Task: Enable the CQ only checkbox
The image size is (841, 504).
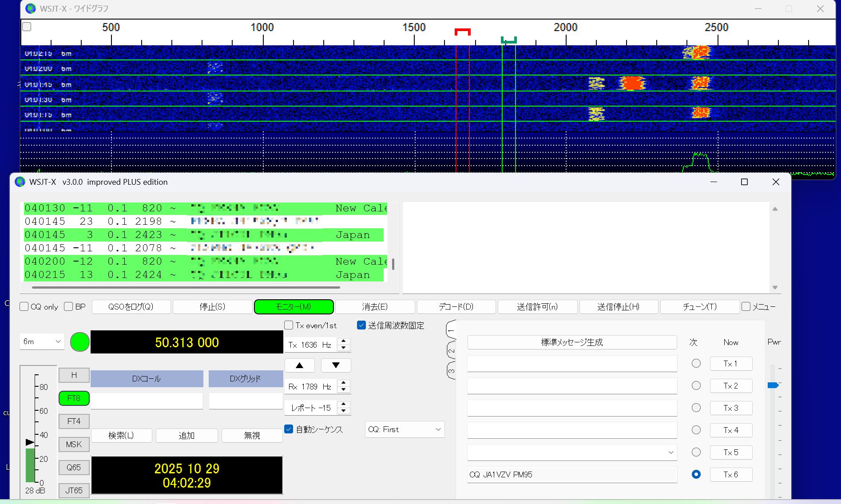Action: point(25,307)
